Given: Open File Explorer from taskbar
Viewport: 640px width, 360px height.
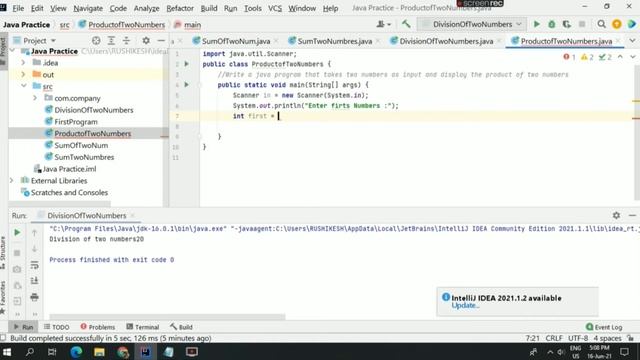Looking at the screenshot, I should pyautogui.click(x=99, y=351).
